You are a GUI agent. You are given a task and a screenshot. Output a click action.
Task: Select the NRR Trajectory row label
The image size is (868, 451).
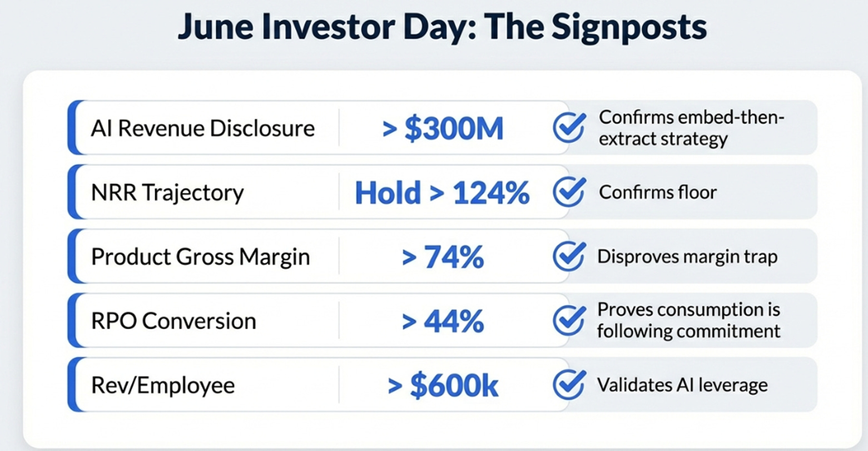167,193
